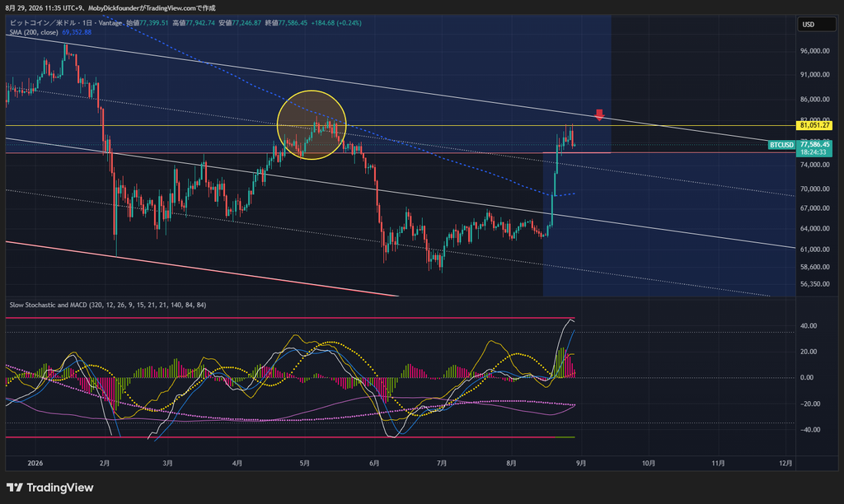Click the 5月 time axis label
Image resolution: width=844 pixels, height=504 pixels.
[305, 463]
